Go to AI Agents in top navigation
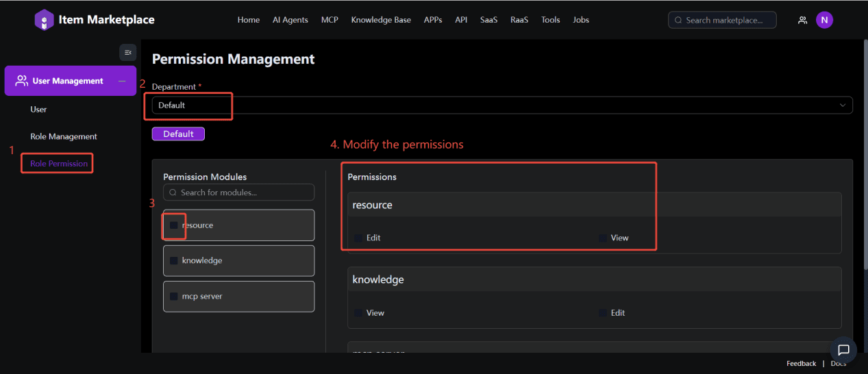 coord(290,20)
